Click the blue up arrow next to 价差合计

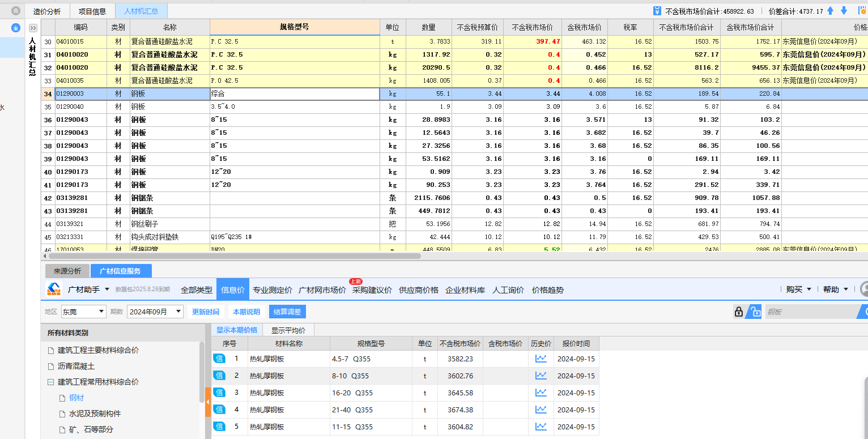tap(831, 11)
